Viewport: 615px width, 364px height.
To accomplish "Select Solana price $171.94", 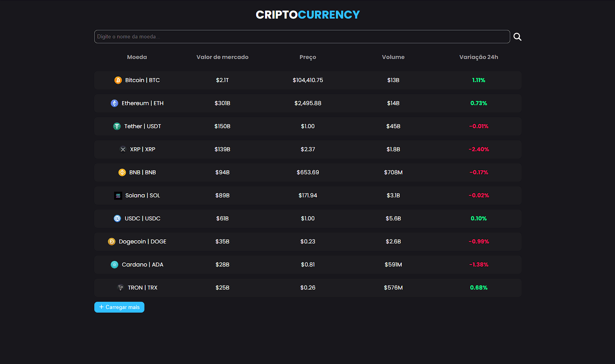I will coord(308,195).
